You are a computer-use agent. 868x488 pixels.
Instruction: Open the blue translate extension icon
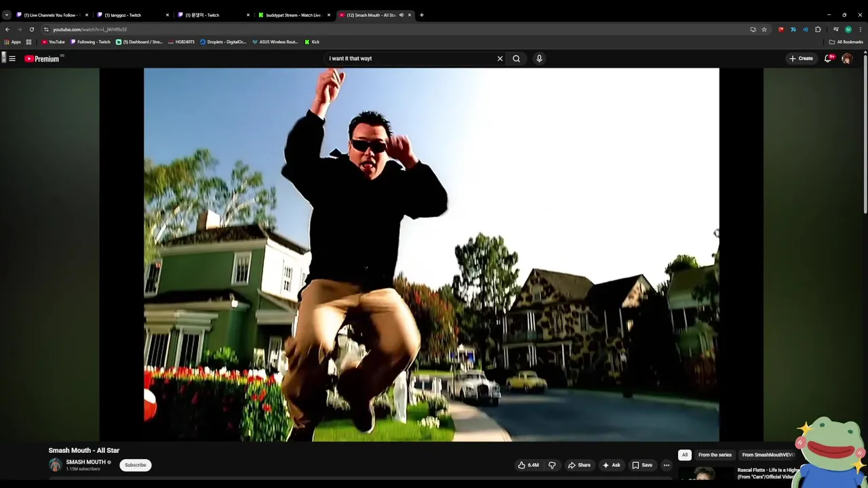(x=793, y=29)
